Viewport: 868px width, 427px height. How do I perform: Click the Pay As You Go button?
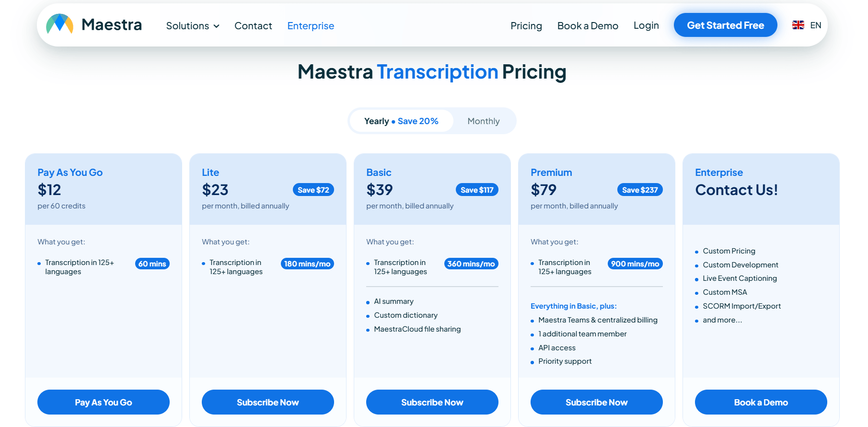(104, 402)
